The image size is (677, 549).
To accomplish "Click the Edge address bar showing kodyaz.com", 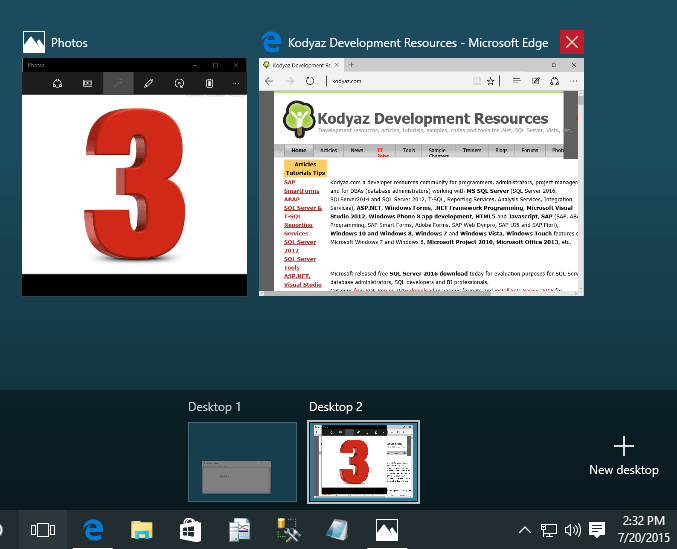I will tap(397, 81).
